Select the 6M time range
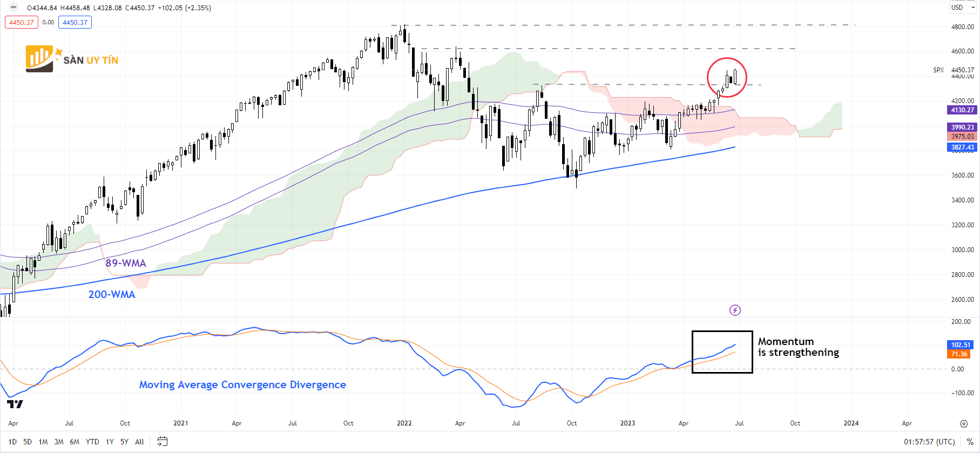 click(x=75, y=442)
